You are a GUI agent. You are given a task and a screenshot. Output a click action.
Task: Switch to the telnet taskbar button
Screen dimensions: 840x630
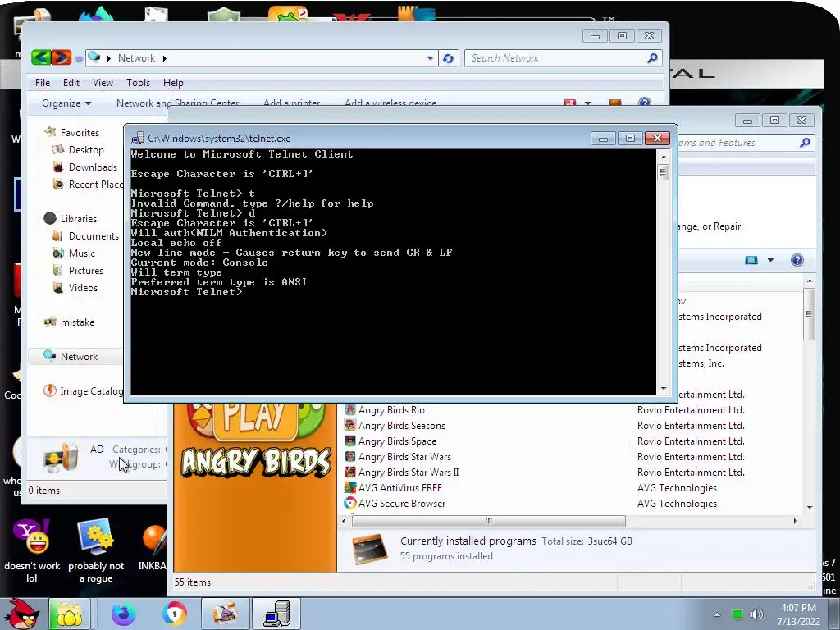pyautogui.click(x=276, y=614)
